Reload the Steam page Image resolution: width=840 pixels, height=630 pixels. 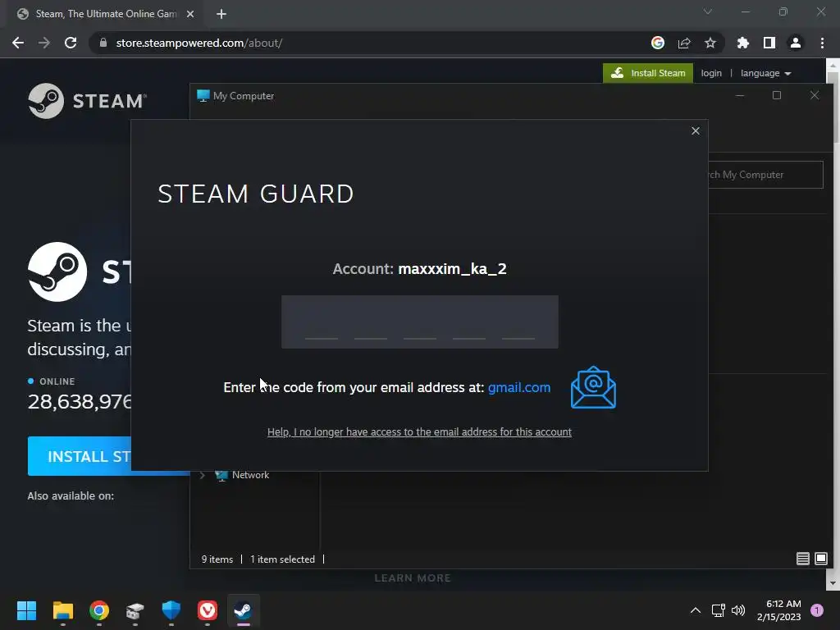71,43
